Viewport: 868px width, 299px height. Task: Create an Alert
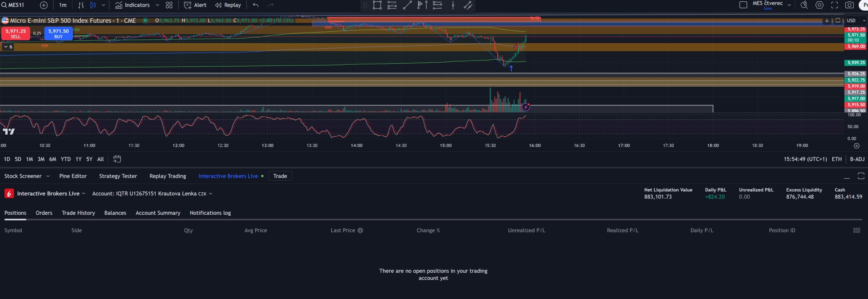195,5
